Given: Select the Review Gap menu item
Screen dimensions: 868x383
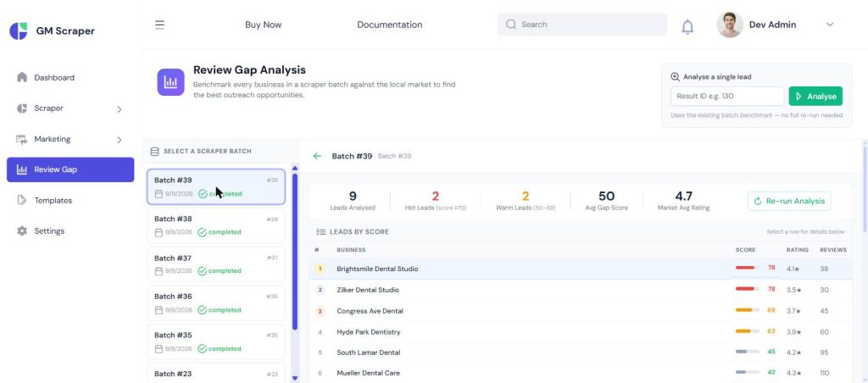Looking at the screenshot, I should pos(70,170).
